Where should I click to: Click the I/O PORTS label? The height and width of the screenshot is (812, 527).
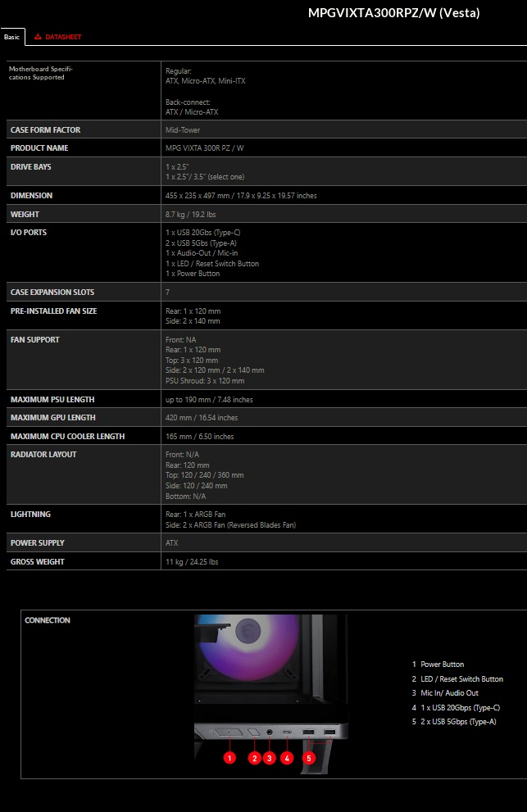[x=29, y=233]
